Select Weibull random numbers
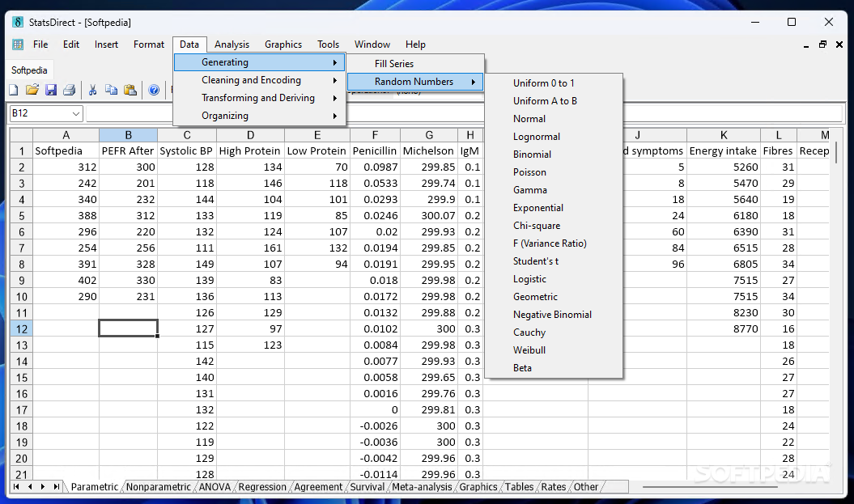The image size is (854, 504). click(x=554, y=350)
